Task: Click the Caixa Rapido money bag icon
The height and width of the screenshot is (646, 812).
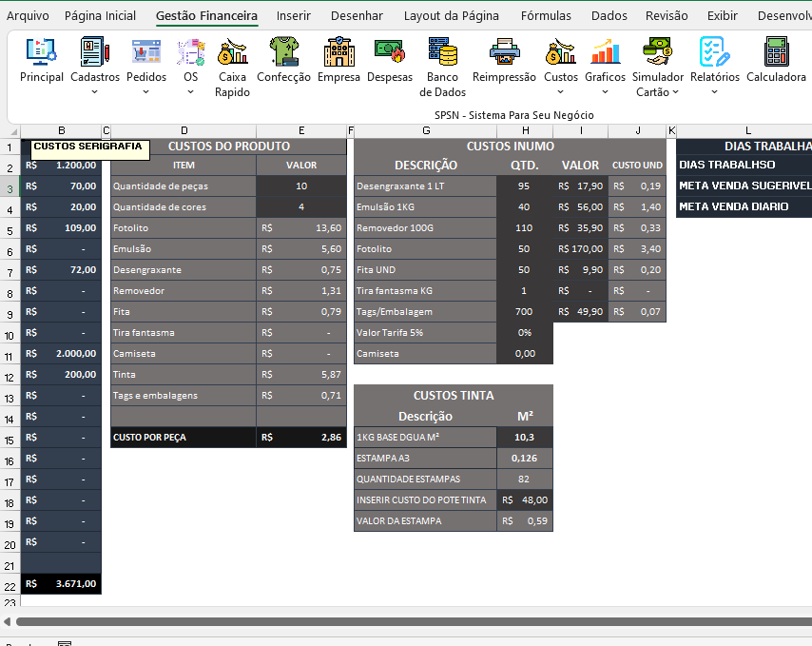Action: pyautogui.click(x=233, y=51)
